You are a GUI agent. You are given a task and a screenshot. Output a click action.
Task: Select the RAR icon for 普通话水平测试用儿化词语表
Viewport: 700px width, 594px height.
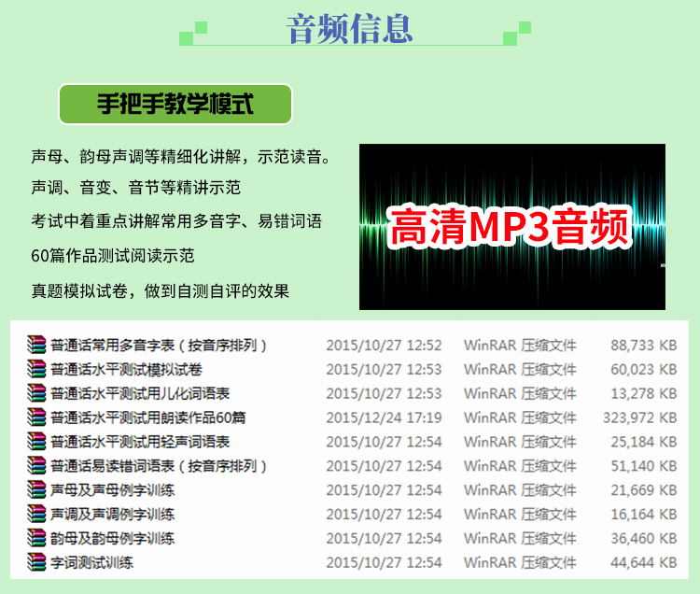[36, 393]
